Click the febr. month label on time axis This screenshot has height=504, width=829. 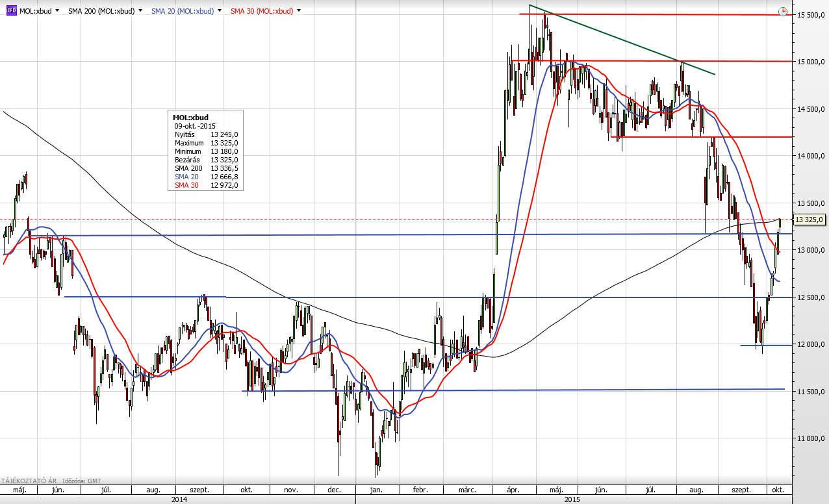(x=421, y=490)
